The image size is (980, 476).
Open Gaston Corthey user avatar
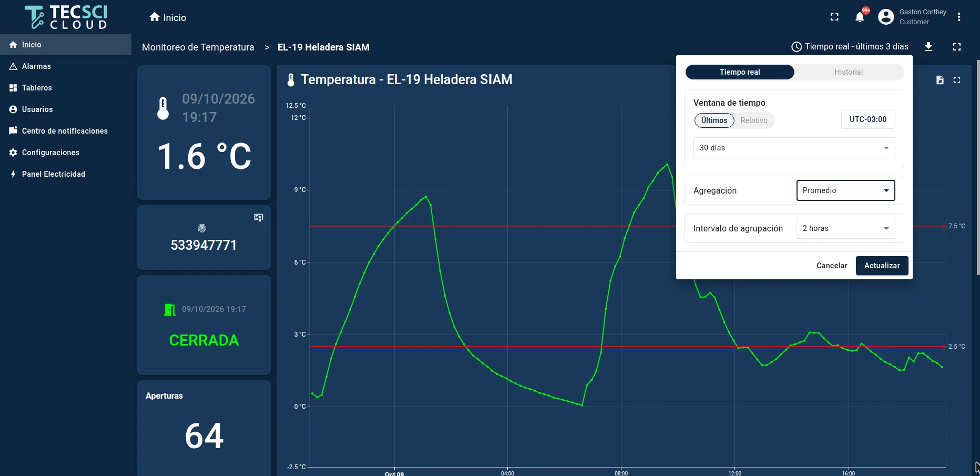(886, 17)
